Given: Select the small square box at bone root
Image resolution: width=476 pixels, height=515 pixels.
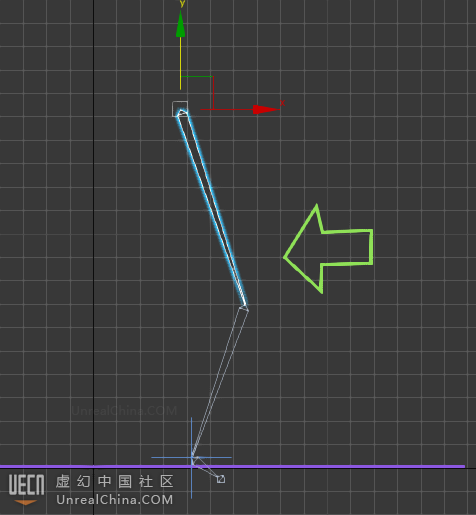Looking at the screenshot, I should (x=180, y=109).
